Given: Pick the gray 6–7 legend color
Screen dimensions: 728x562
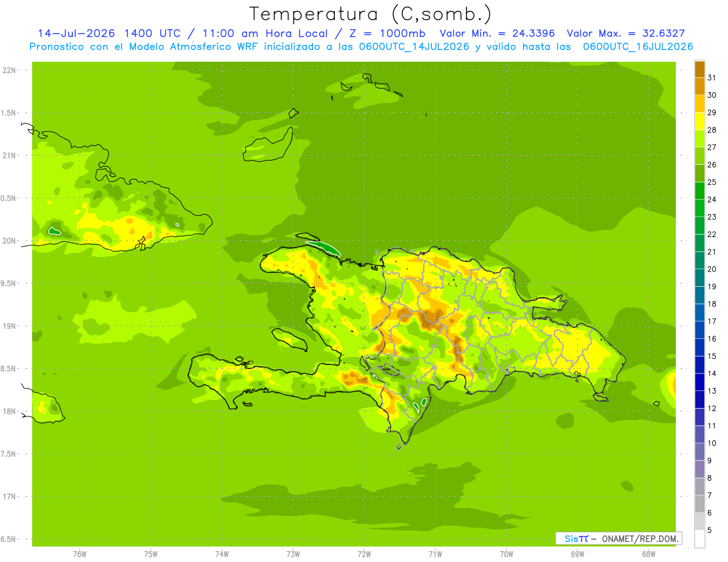Looking at the screenshot, I should click(699, 504).
